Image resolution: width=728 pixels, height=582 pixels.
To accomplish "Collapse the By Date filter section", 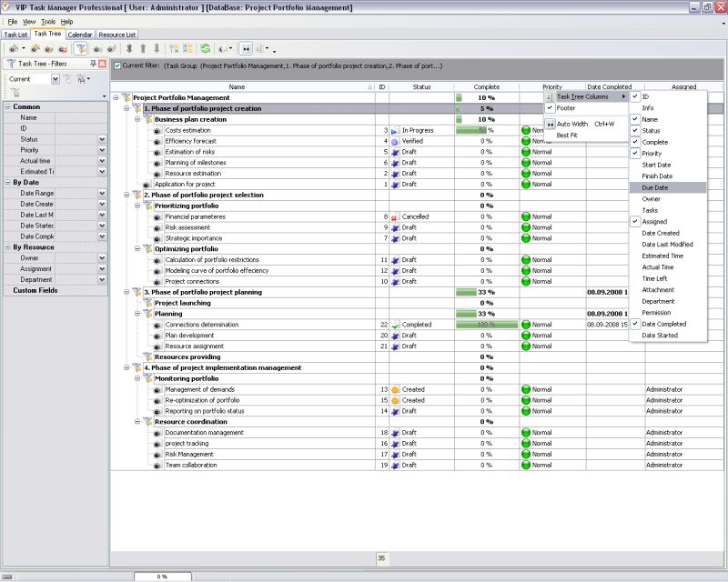I will coord(8,182).
